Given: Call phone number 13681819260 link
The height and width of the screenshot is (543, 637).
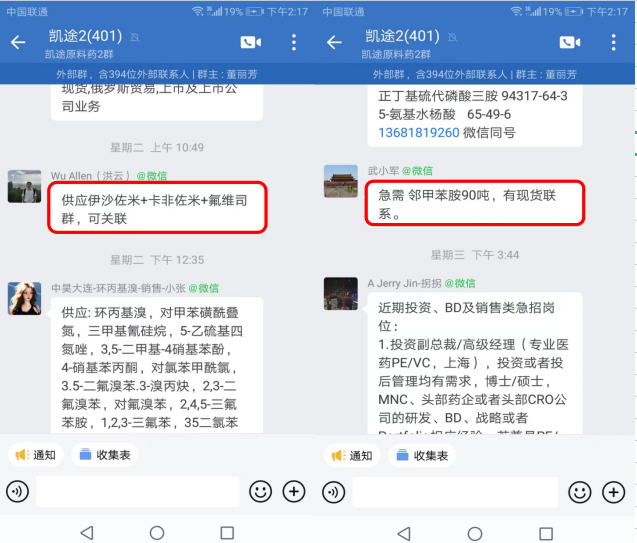Looking at the screenshot, I should click(419, 133).
